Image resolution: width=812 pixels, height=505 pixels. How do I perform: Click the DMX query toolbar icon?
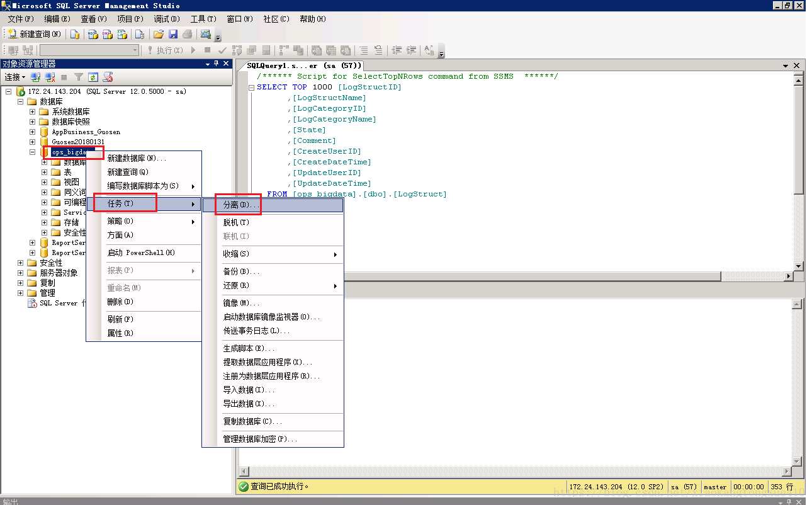[108, 34]
